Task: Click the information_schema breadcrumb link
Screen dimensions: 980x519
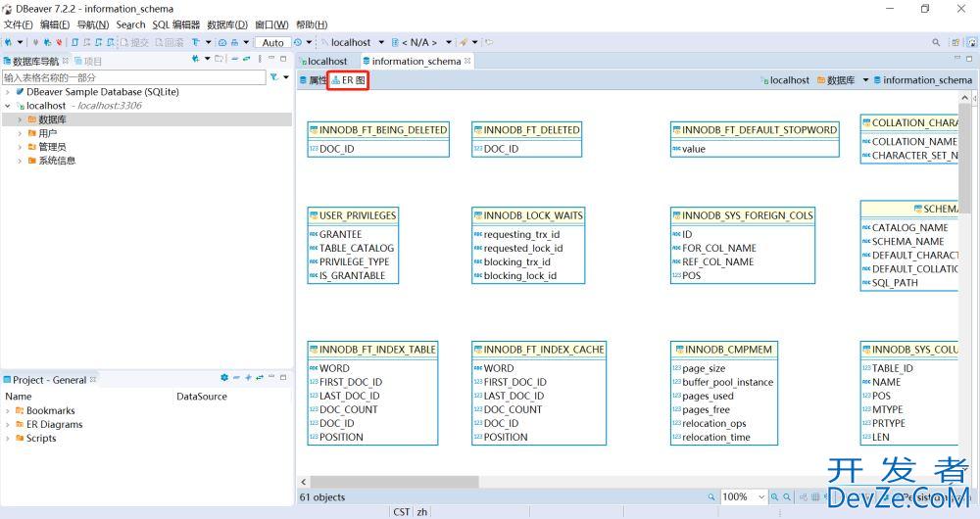Action: pyautogui.click(x=927, y=80)
